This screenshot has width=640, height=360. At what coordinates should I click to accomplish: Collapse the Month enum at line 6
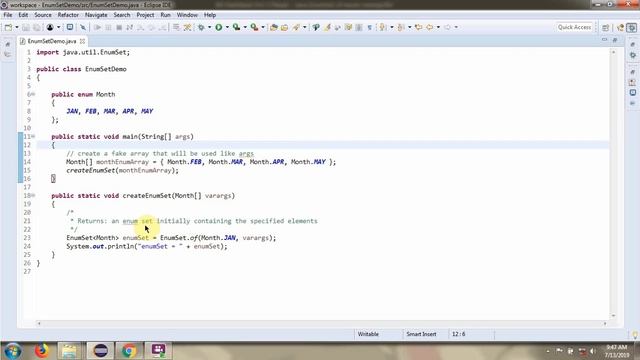33,94
